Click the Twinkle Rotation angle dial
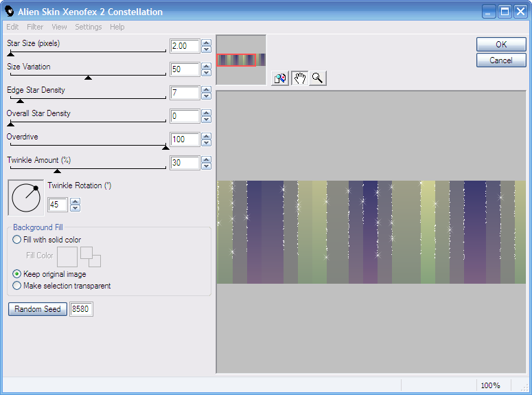 pyautogui.click(x=26, y=198)
